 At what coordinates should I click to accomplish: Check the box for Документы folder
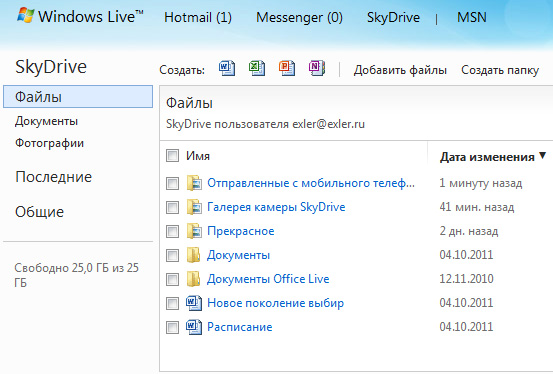pos(172,255)
